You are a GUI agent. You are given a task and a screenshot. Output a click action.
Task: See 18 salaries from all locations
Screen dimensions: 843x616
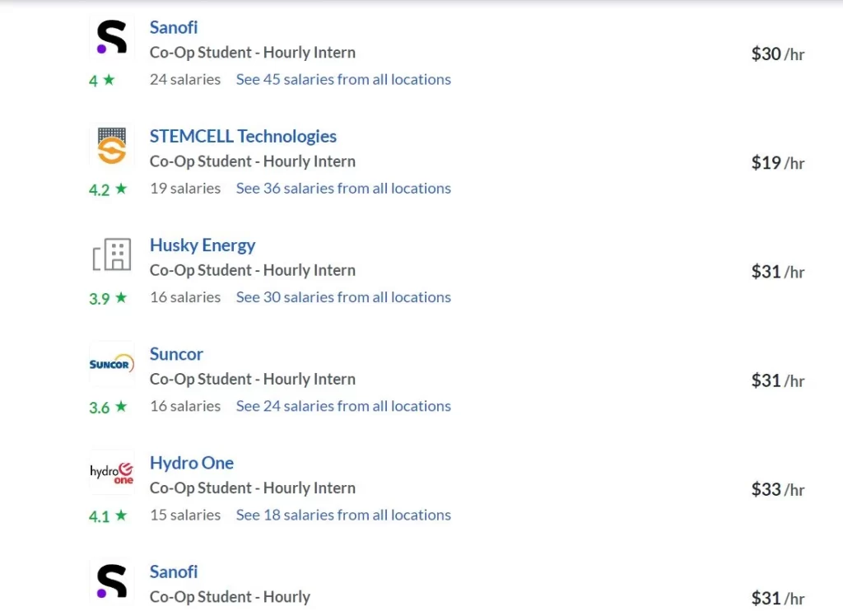pyautogui.click(x=343, y=515)
